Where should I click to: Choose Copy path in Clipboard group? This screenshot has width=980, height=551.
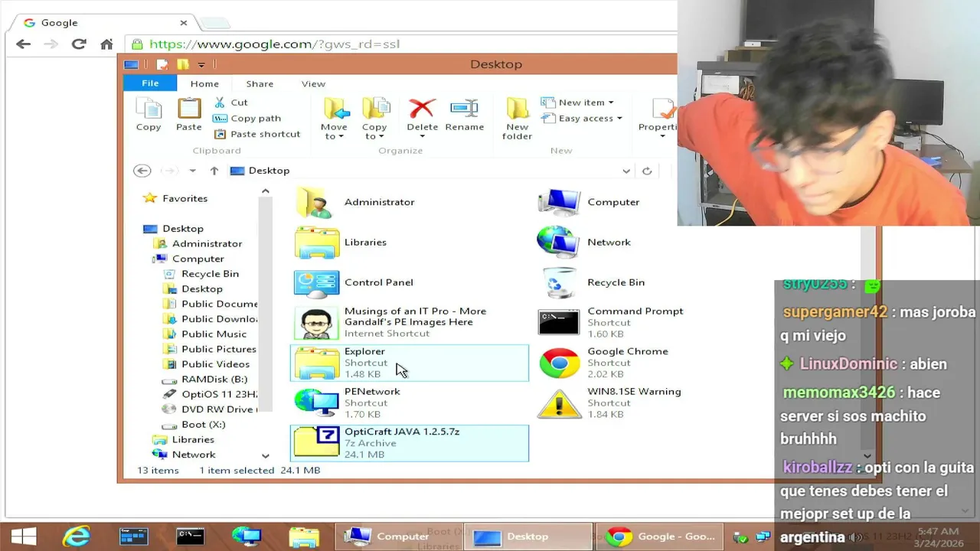247,118
